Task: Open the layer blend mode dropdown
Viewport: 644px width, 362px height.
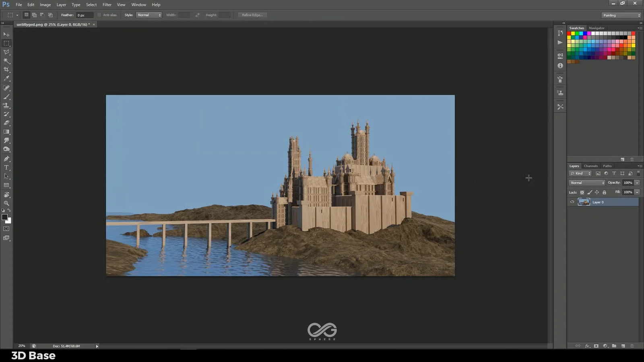Action: 586,183
